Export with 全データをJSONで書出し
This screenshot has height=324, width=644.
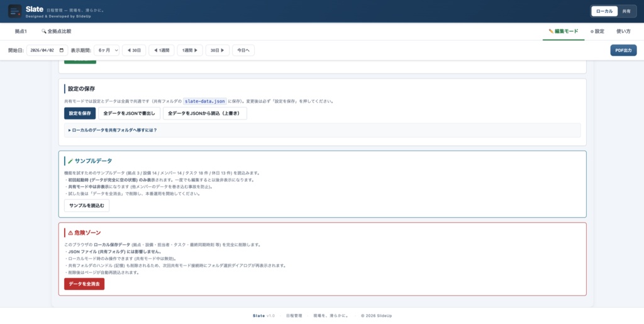(129, 113)
